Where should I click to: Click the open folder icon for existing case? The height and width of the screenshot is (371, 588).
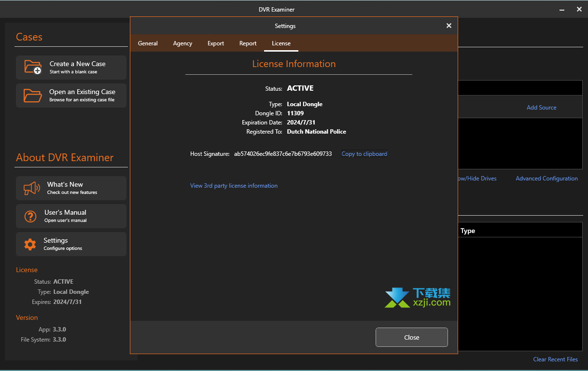33,95
